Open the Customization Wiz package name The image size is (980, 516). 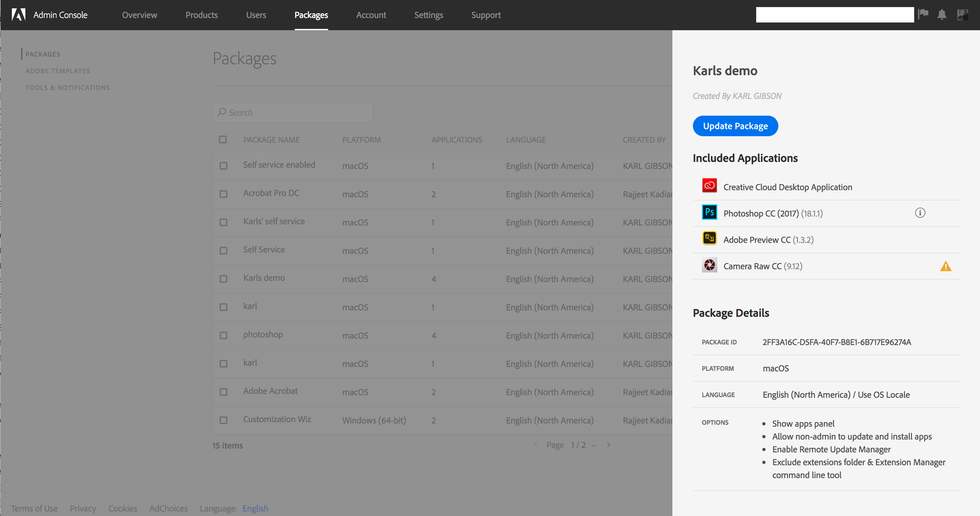277,419
